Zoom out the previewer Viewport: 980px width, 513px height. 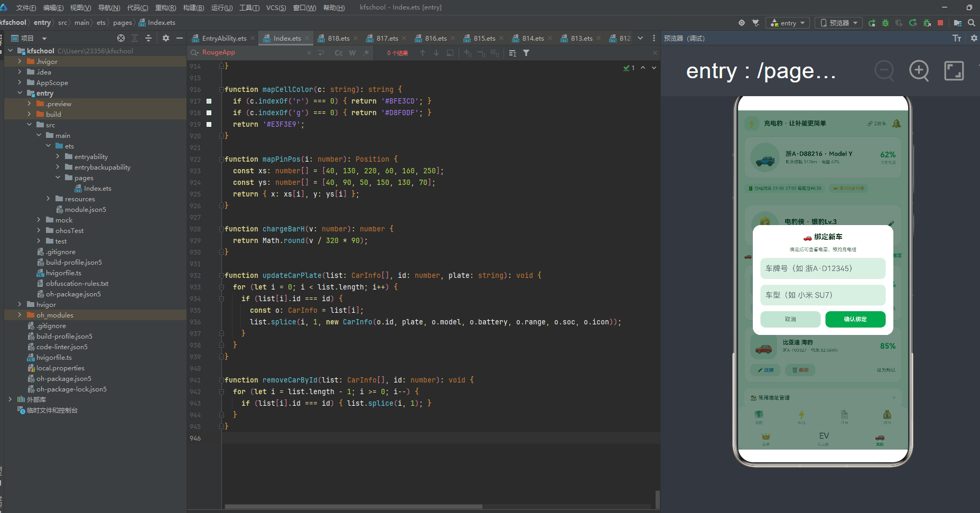884,71
